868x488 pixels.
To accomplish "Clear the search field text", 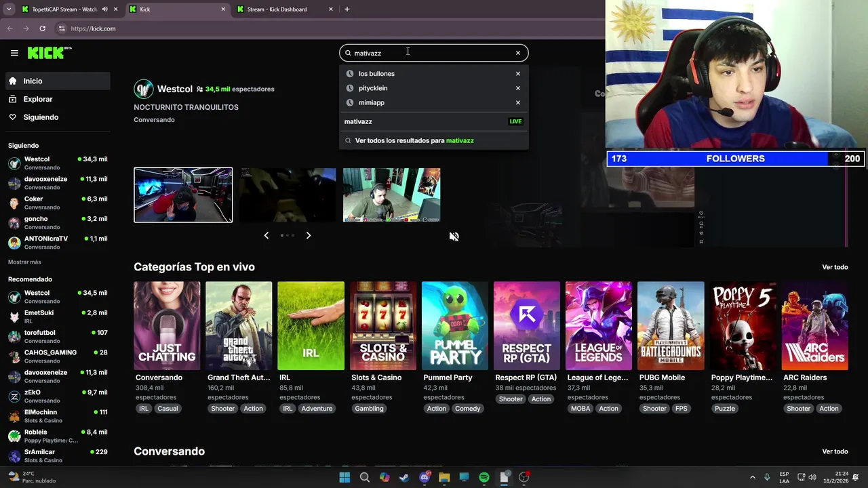I will 518,53.
